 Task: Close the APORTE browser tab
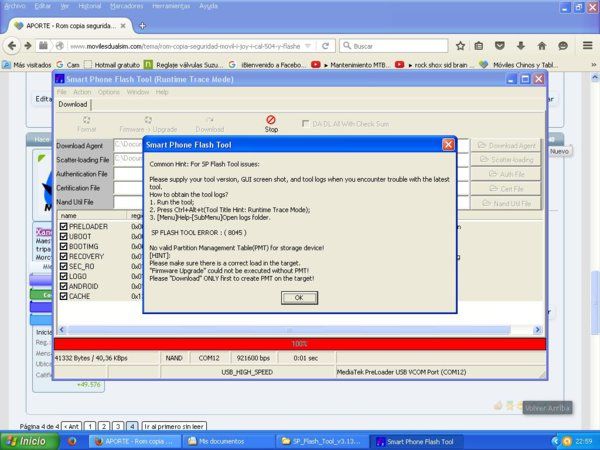pos(123,26)
